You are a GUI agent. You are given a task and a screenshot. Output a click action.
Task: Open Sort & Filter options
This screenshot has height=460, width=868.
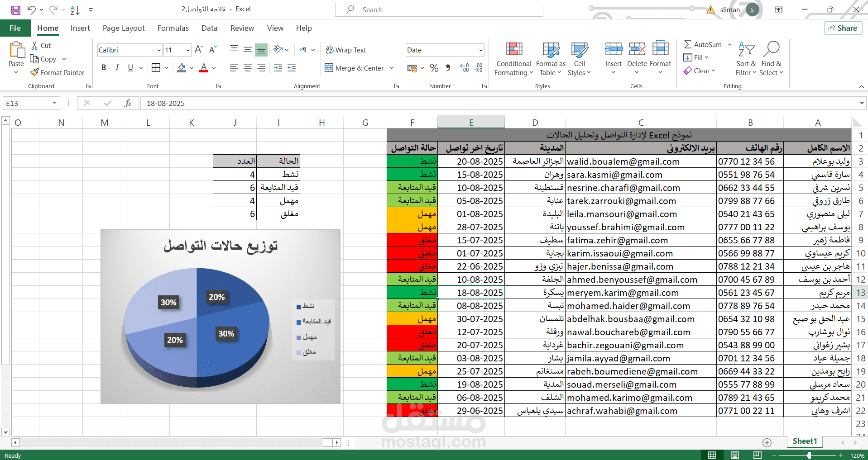(x=746, y=59)
